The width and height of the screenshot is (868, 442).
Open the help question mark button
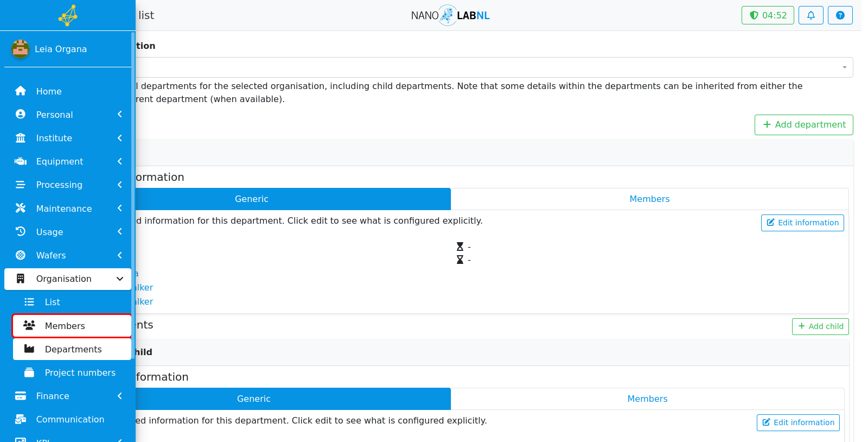coord(840,15)
